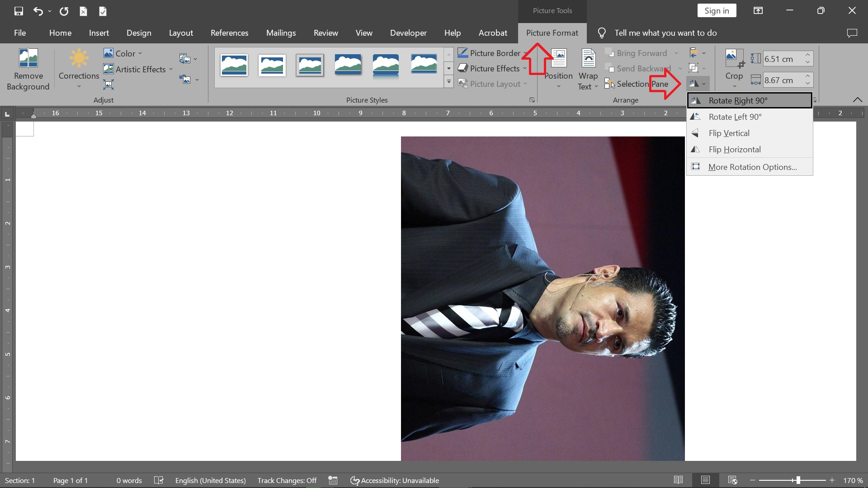Click the Accessibility: Unavailable status indicator
This screenshot has width=868, height=488.
pyautogui.click(x=395, y=480)
